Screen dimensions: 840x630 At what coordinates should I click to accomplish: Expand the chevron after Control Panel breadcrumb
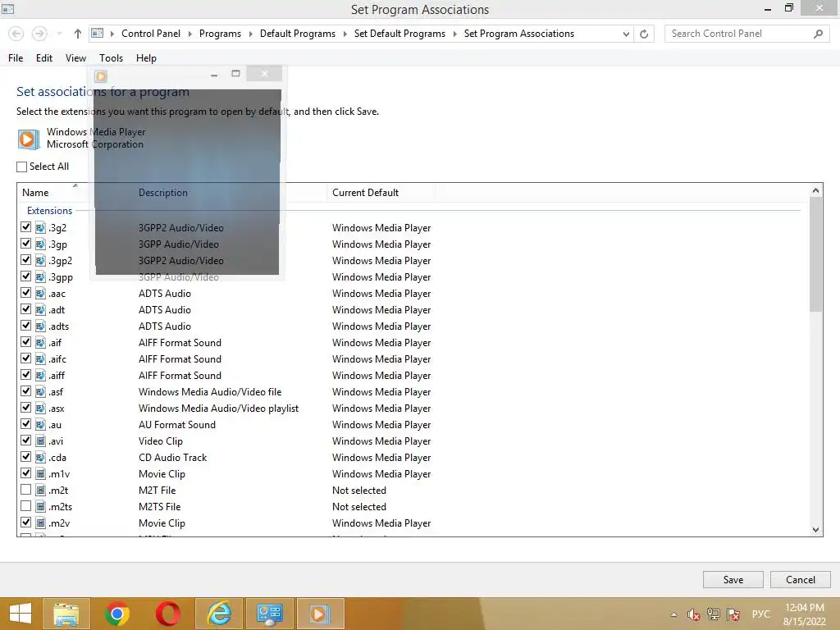click(189, 34)
